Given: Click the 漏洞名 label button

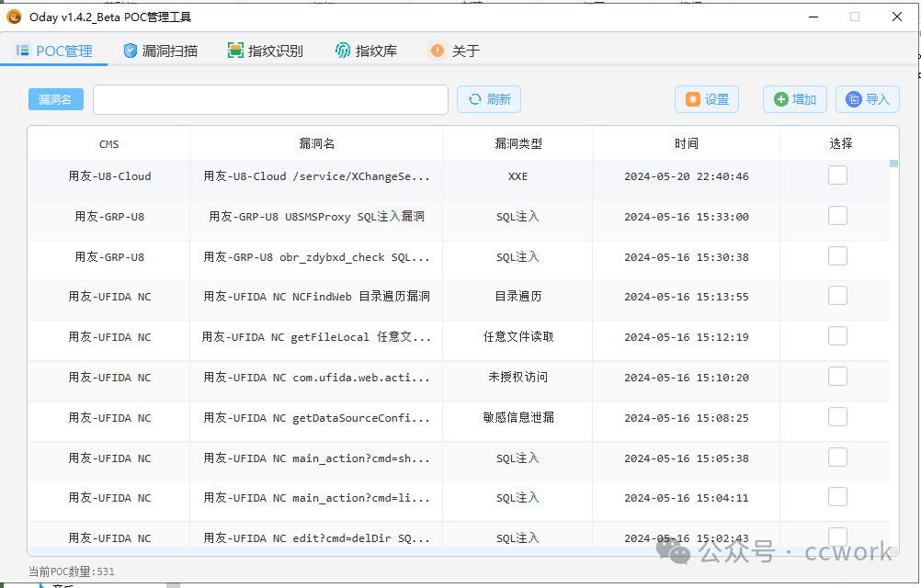Looking at the screenshot, I should point(56,99).
